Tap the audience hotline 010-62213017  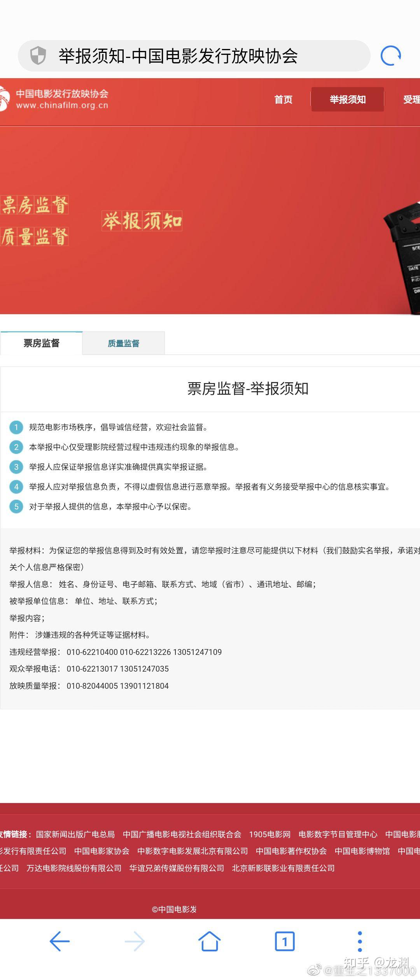click(x=92, y=668)
